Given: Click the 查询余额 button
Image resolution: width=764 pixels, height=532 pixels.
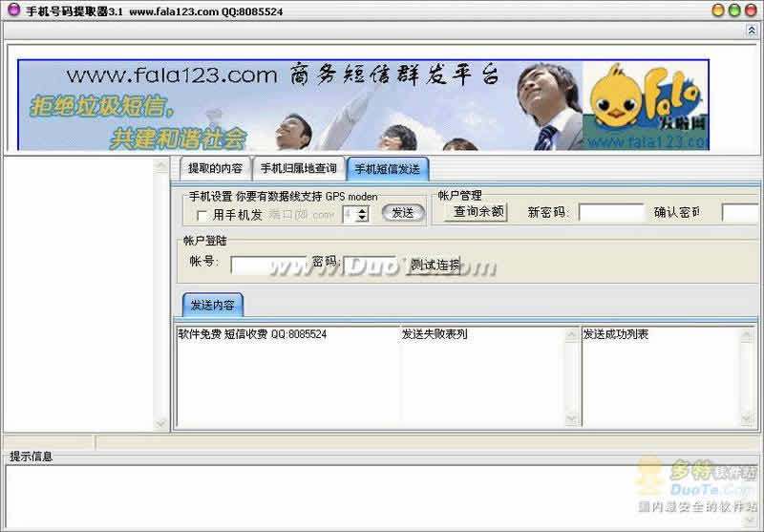Looking at the screenshot, I should [477, 212].
